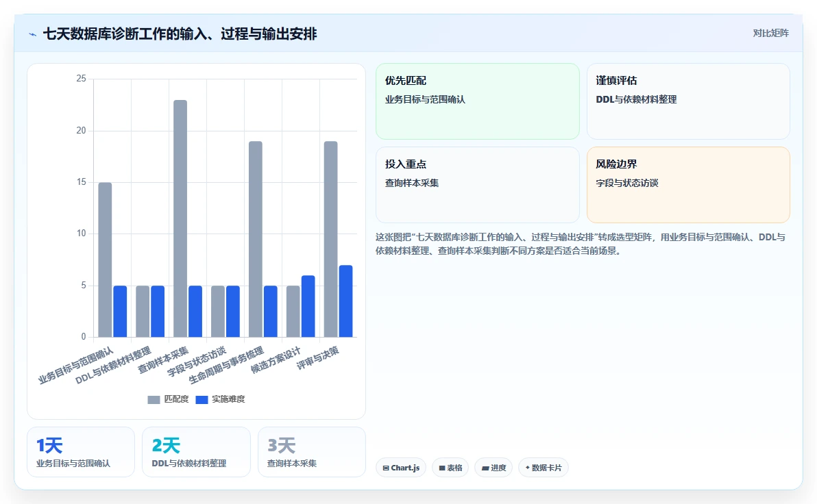Image resolution: width=817 pixels, height=504 pixels.
Task: Click the tallest gray bar for 查询样本采集
Action: tap(180, 218)
